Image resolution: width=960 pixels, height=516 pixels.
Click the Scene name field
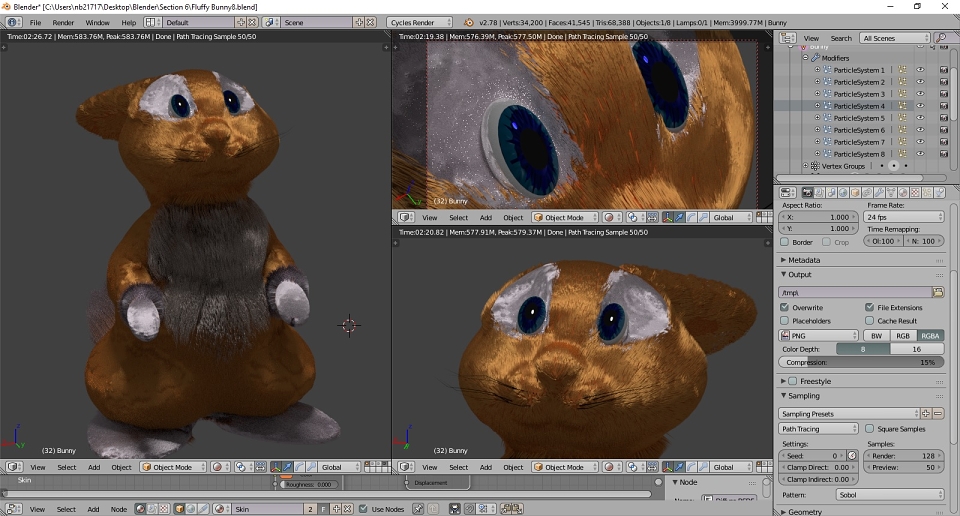[x=317, y=23]
